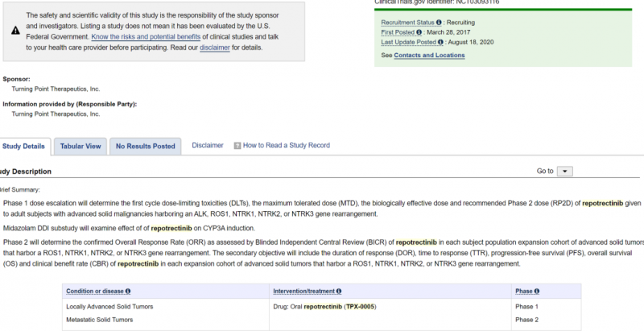The height and width of the screenshot is (331, 644).
Task: Click the Intervention/treatment column header
Action: [304, 292]
